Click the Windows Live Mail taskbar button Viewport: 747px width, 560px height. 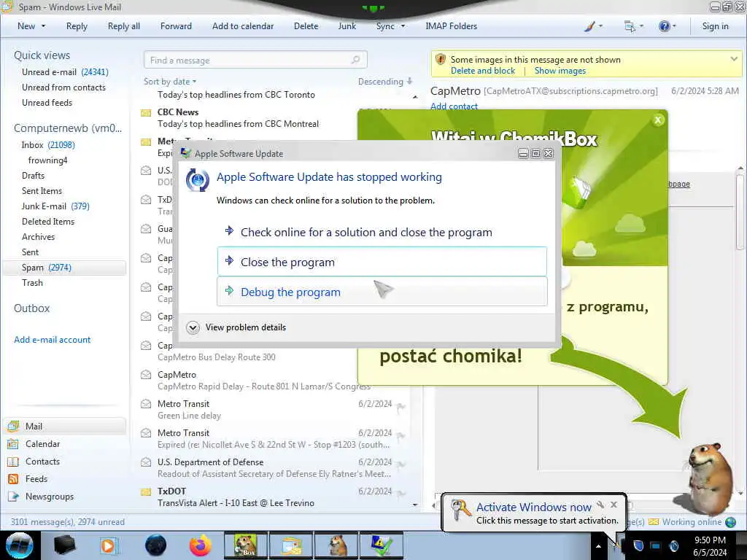click(290, 545)
